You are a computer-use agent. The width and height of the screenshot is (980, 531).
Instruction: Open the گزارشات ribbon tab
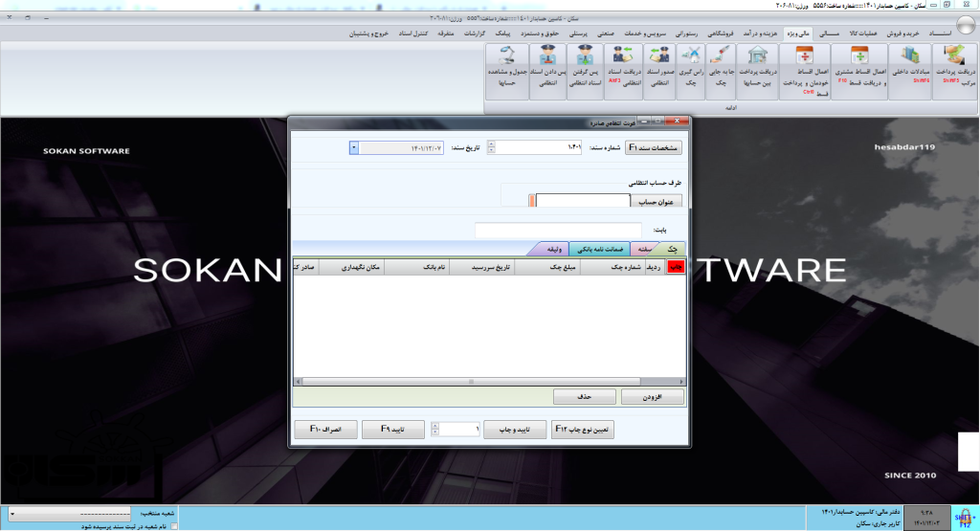coord(474,33)
